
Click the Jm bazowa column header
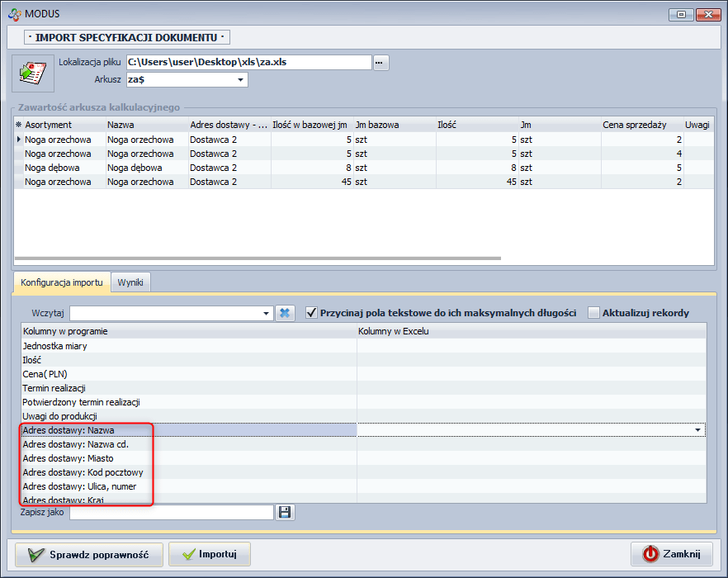point(395,125)
